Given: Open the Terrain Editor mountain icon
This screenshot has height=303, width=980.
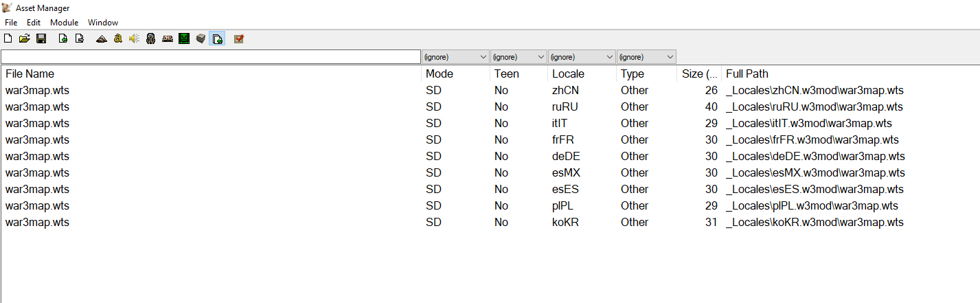Looking at the screenshot, I should (x=102, y=38).
